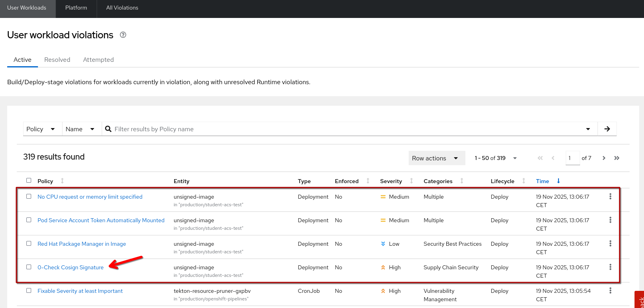The width and height of the screenshot is (644, 308).
Task: Open the All Violations tab
Action: point(122,8)
